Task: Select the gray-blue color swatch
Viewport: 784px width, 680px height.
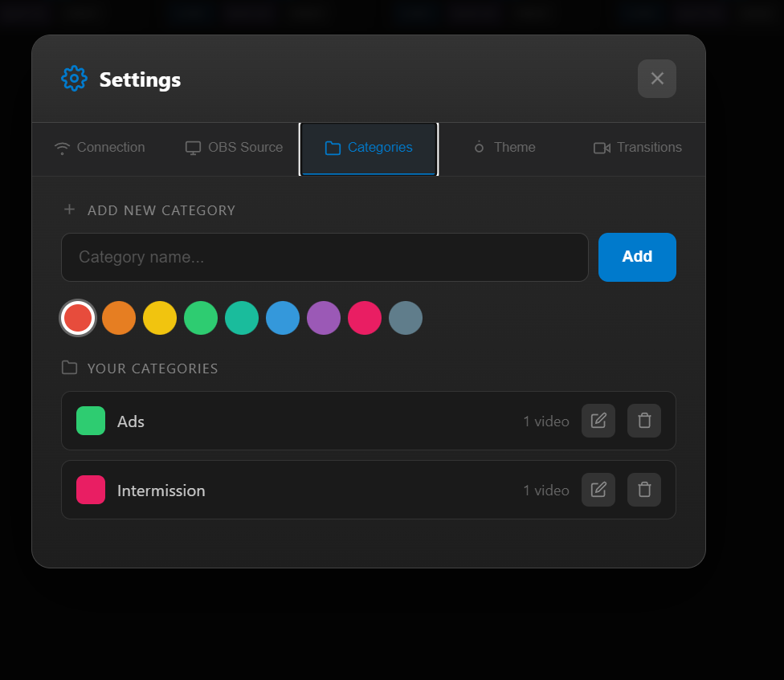Action: (406, 318)
